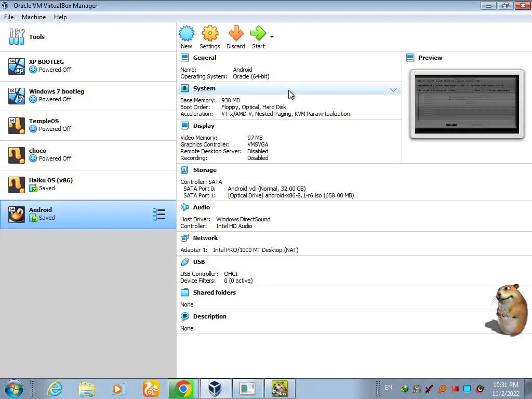Select the TempleOS virtual machine
Screen dimensions: 532x399
[x=88, y=126]
